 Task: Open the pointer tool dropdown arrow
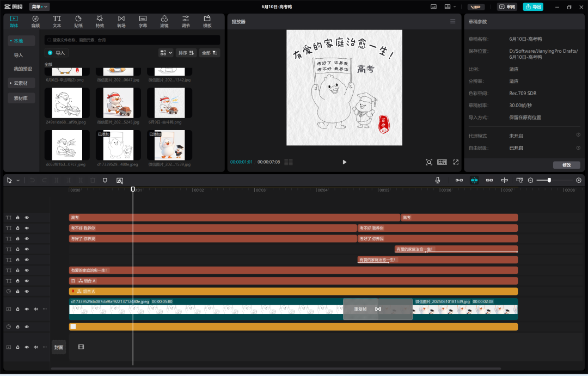(18, 181)
